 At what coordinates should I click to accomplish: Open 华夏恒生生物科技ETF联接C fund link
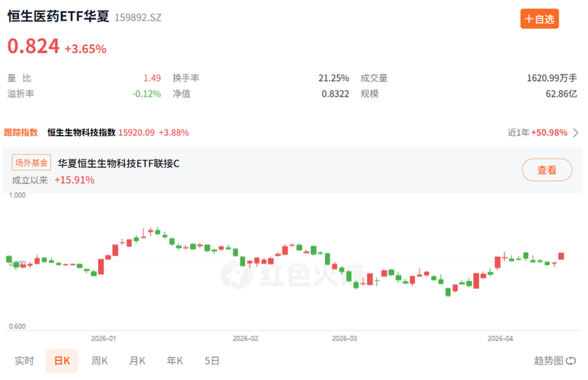(119, 163)
